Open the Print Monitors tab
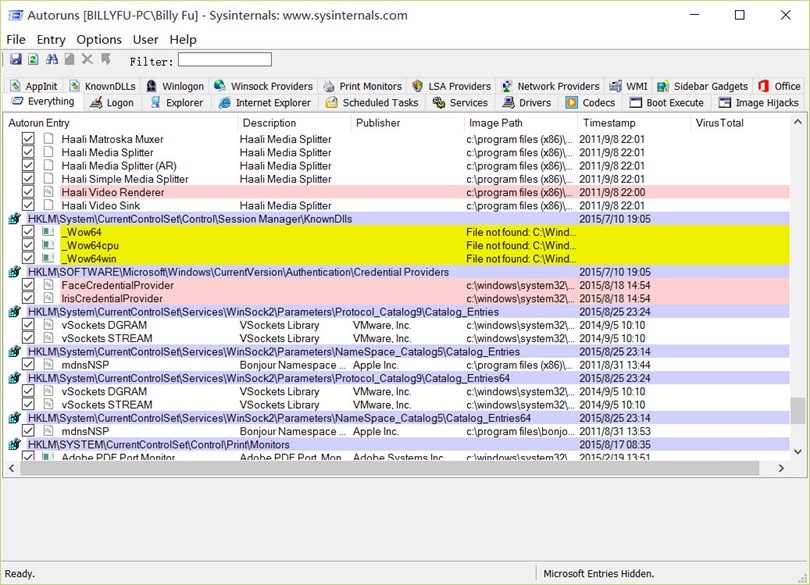Image resolution: width=810 pixels, height=585 pixels. (x=362, y=86)
